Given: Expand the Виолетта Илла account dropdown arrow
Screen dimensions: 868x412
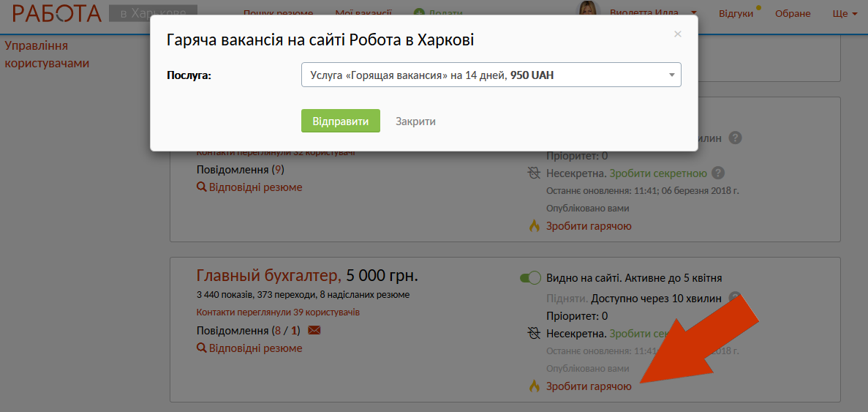Looking at the screenshot, I should pyautogui.click(x=693, y=14).
